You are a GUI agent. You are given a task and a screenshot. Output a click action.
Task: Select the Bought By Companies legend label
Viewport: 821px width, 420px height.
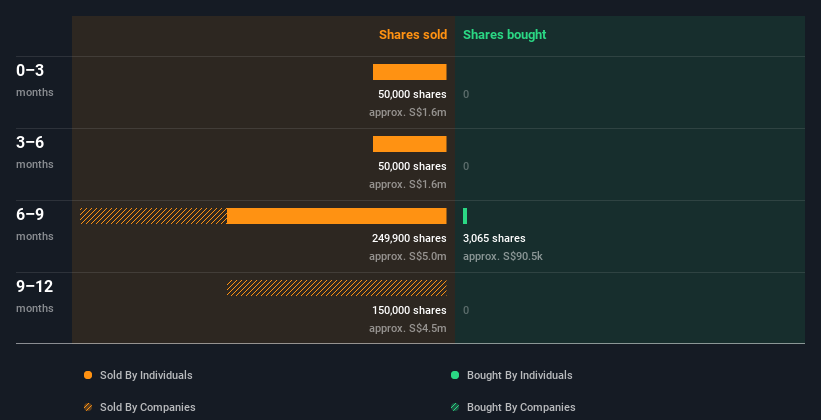(x=521, y=407)
